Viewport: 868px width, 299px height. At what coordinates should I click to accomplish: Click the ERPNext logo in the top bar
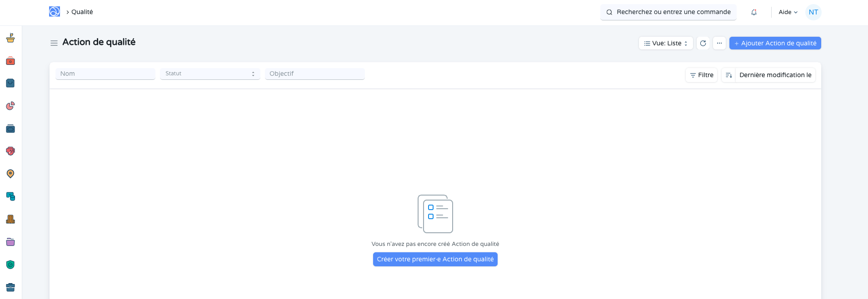[x=55, y=12]
